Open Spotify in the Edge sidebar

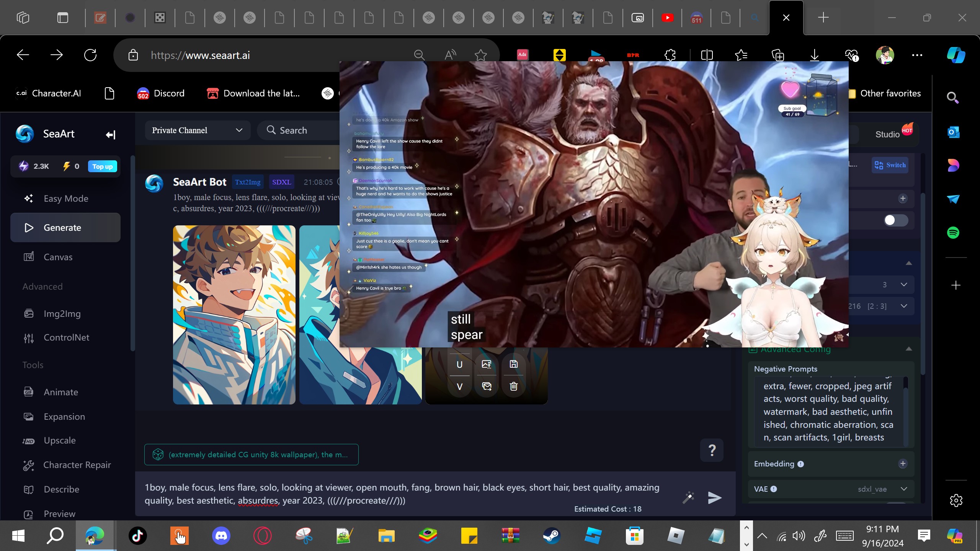tap(953, 233)
